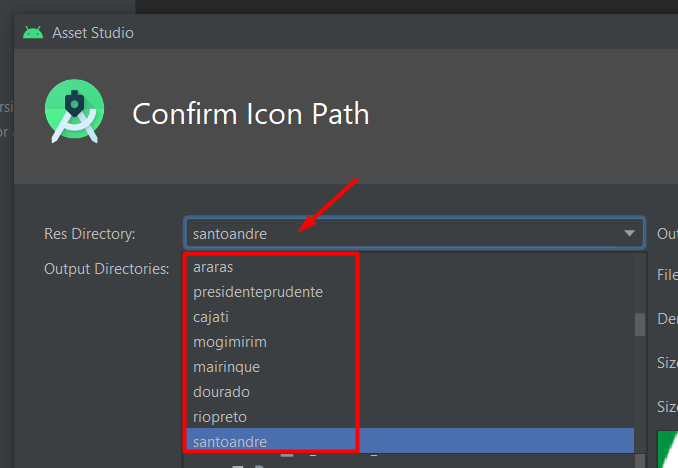Image resolution: width=678 pixels, height=468 pixels.
Task: Select araras from the dropdown list
Action: click(213, 268)
